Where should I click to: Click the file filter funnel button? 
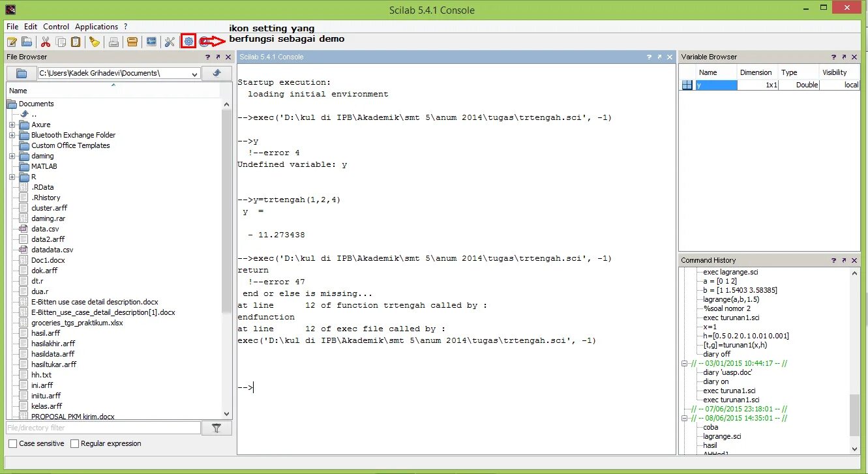(217, 428)
